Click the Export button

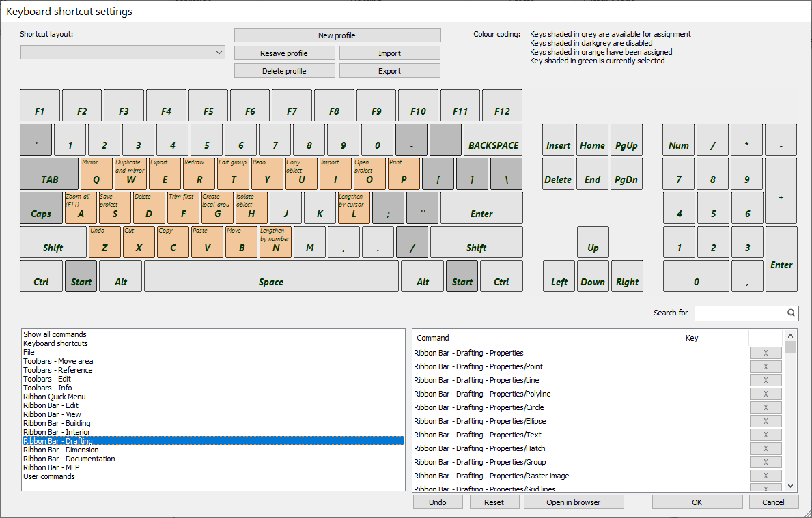pyautogui.click(x=389, y=71)
